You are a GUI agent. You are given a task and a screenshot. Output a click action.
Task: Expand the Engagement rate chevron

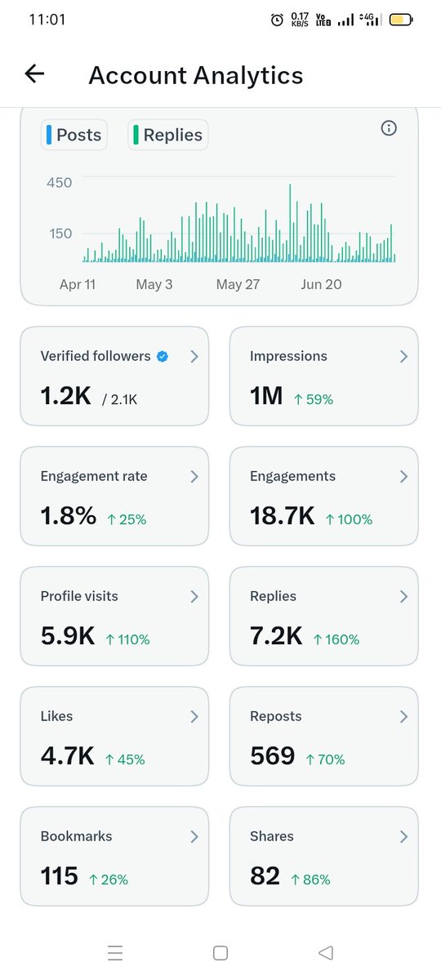(x=194, y=477)
